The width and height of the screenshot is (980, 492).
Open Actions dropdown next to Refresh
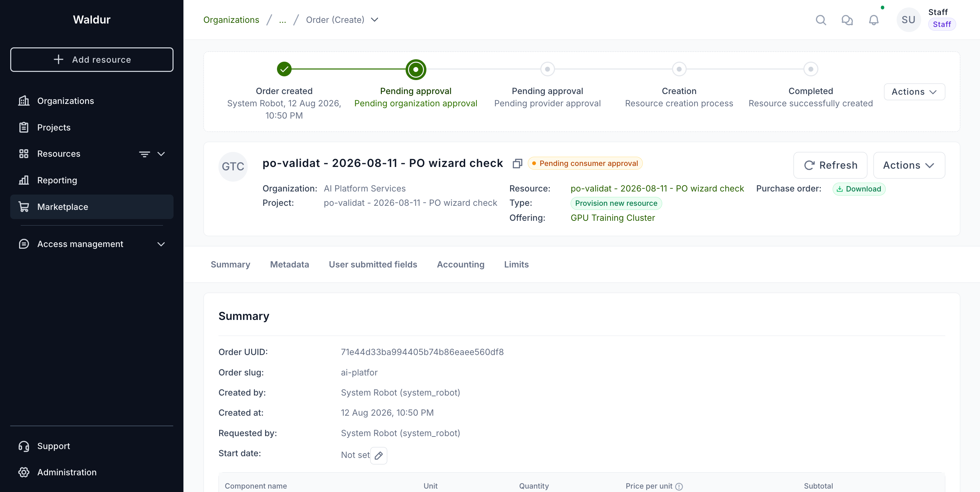[x=909, y=165]
